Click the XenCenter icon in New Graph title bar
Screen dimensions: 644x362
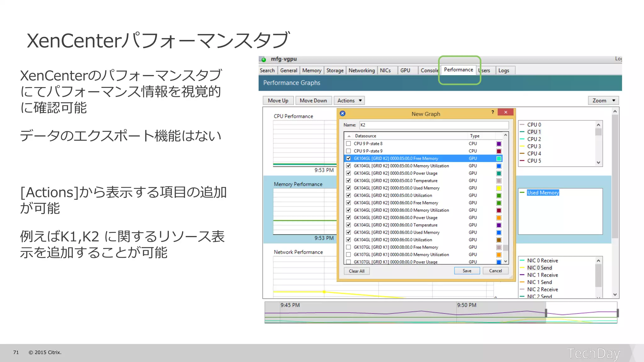click(343, 114)
